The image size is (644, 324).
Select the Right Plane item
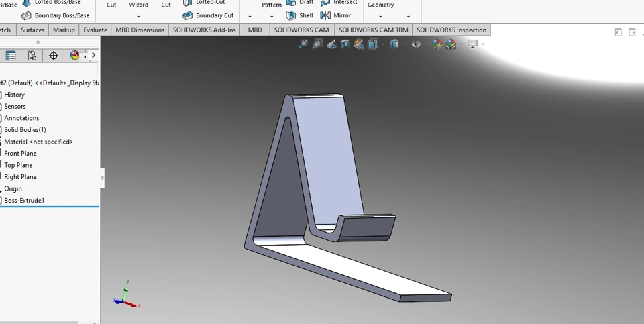[x=20, y=177]
